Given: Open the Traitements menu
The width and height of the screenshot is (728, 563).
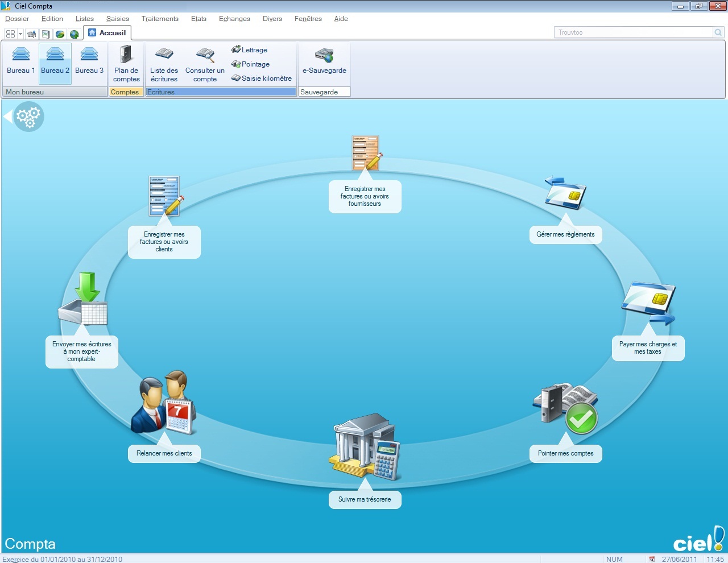Looking at the screenshot, I should pos(160,19).
